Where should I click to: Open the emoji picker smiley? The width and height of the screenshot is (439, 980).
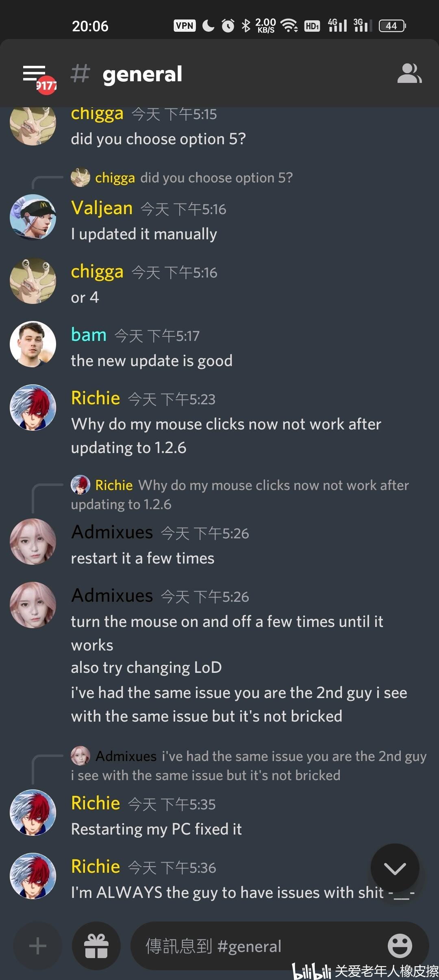coord(400,945)
